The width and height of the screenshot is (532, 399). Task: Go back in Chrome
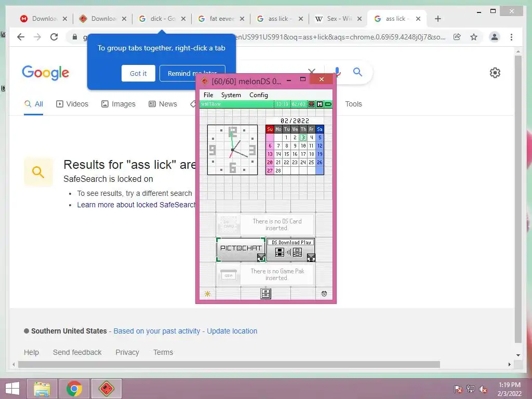pyautogui.click(x=21, y=37)
